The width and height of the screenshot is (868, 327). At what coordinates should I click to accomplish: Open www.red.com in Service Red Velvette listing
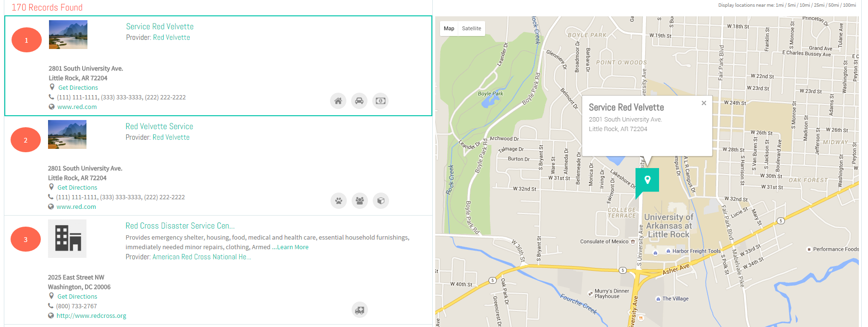pyautogui.click(x=77, y=107)
